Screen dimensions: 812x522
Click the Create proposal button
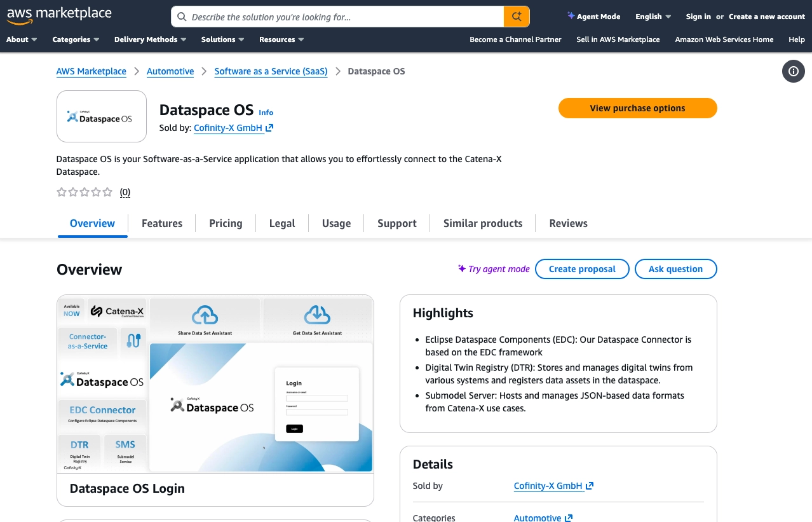click(582, 269)
